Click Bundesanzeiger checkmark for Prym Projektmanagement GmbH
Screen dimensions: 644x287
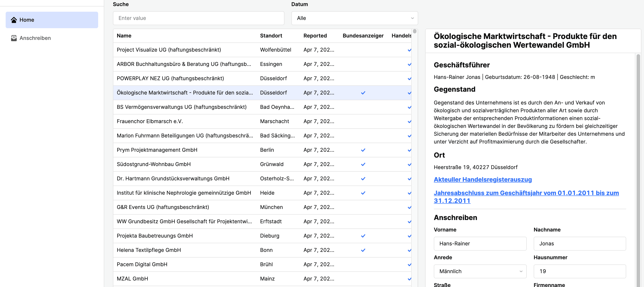point(363,150)
